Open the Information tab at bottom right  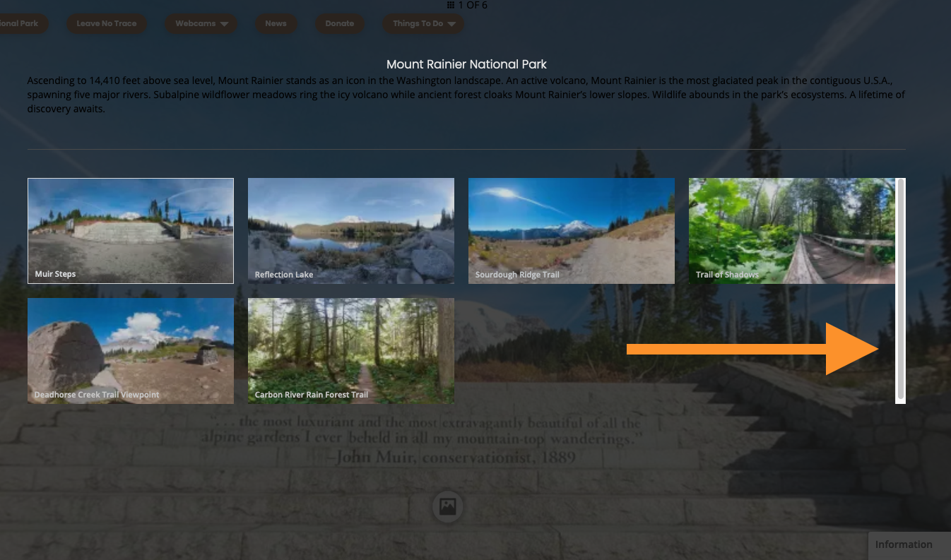(909, 545)
